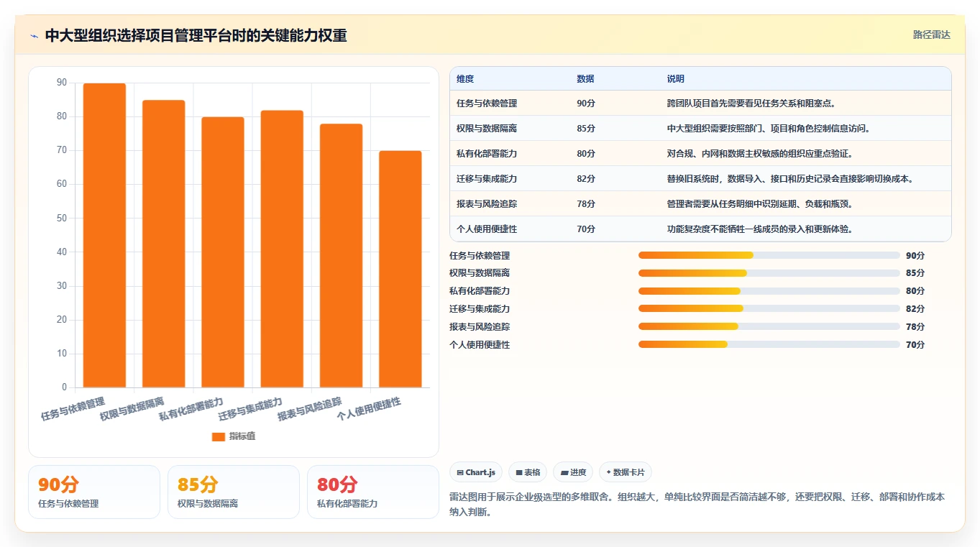Click the 78分 value in table
The height and width of the screenshot is (547, 980).
coord(586,204)
